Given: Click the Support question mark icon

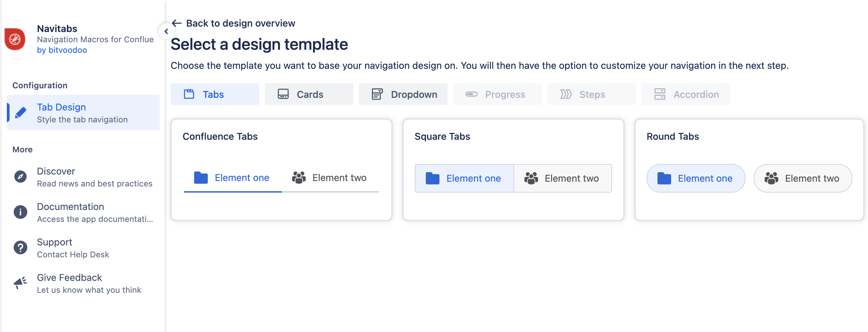Looking at the screenshot, I should click(x=20, y=247).
